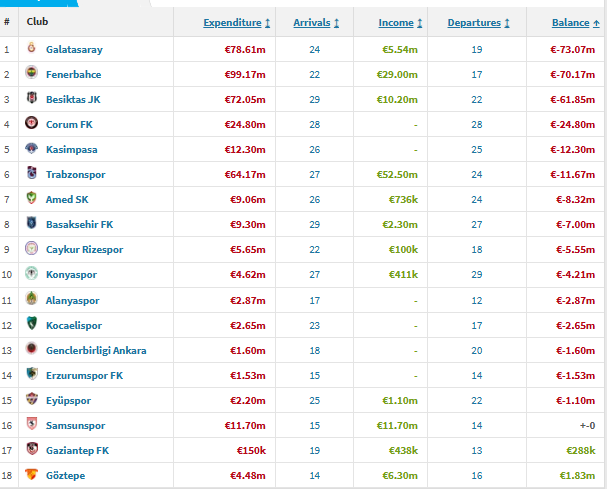Sort table by Expenditure column header

point(237,23)
